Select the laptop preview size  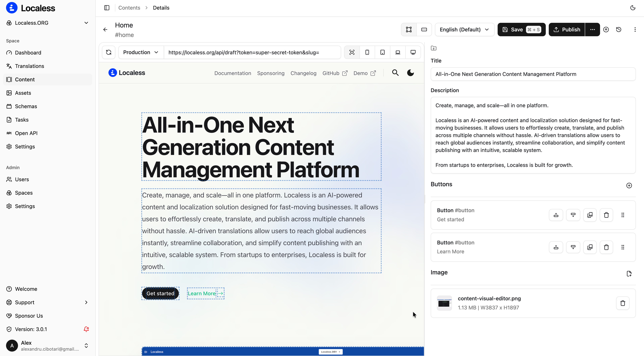pyautogui.click(x=398, y=52)
